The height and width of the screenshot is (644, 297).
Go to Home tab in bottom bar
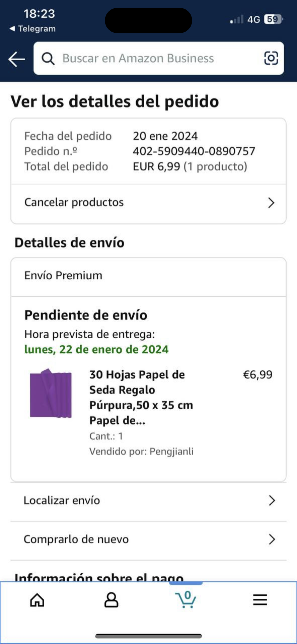click(37, 600)
